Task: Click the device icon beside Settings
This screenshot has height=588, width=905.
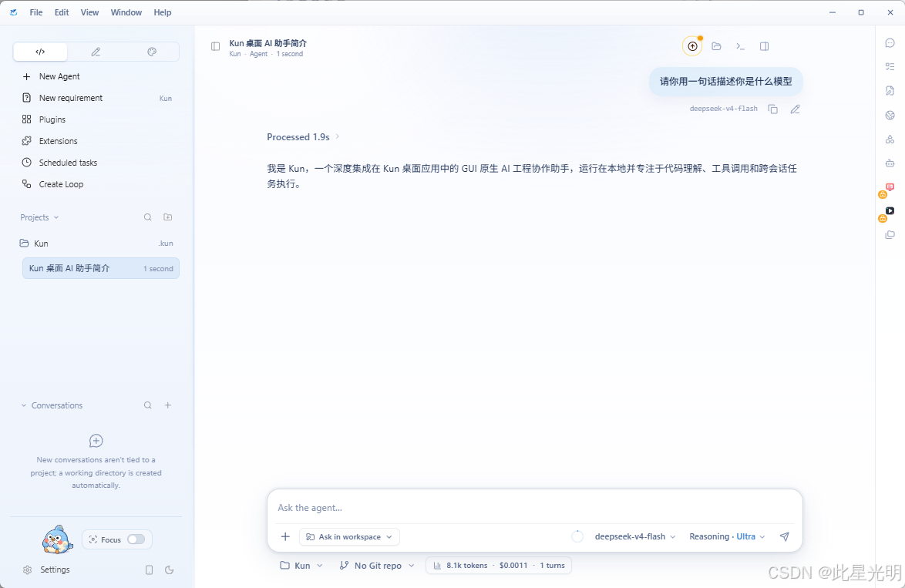Action: [x=149, y=570]
